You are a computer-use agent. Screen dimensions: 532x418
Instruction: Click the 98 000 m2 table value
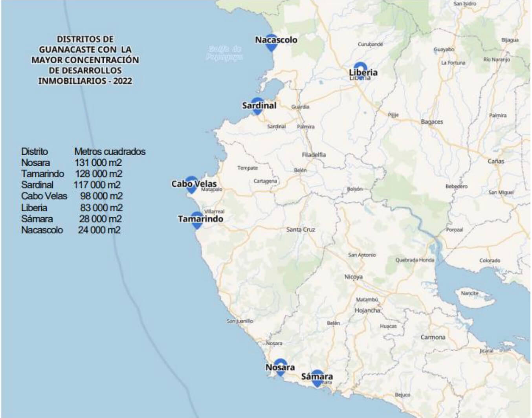(101, 196)
